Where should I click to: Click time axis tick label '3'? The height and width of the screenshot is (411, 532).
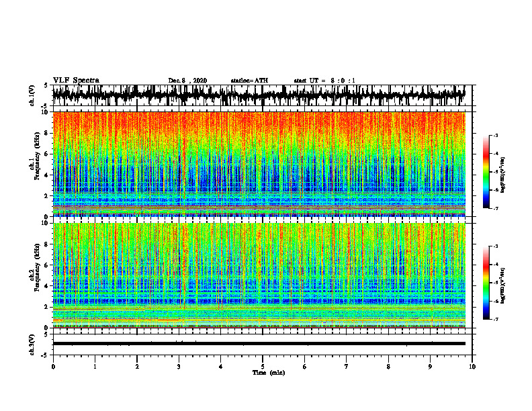(179, 367)
